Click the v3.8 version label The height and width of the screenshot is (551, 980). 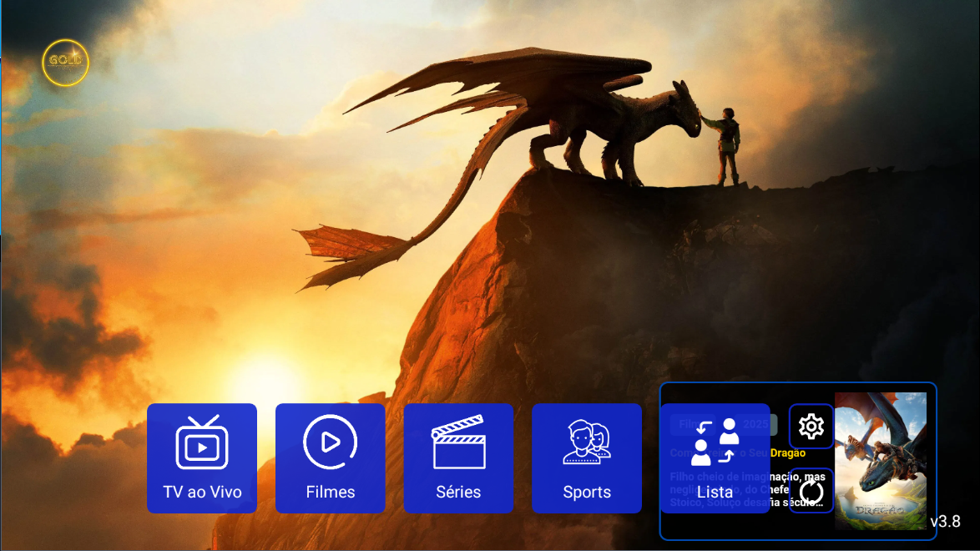[945, 521]
